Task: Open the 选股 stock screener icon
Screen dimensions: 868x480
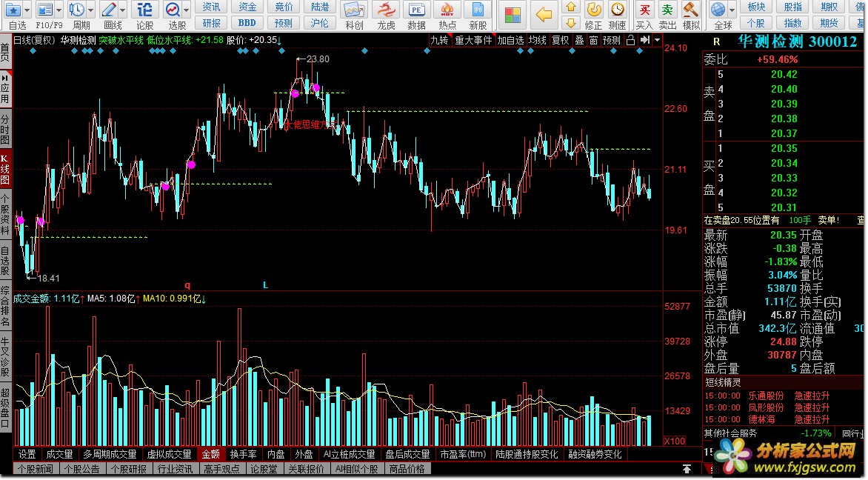Action: (173, 10)
